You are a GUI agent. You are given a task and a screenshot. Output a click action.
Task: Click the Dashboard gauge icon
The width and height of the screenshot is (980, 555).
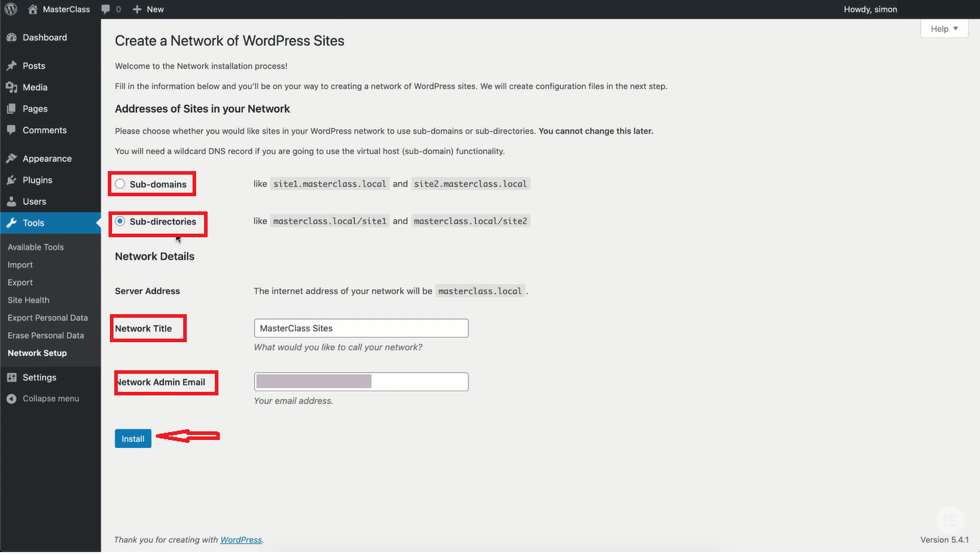click(11, 37)
